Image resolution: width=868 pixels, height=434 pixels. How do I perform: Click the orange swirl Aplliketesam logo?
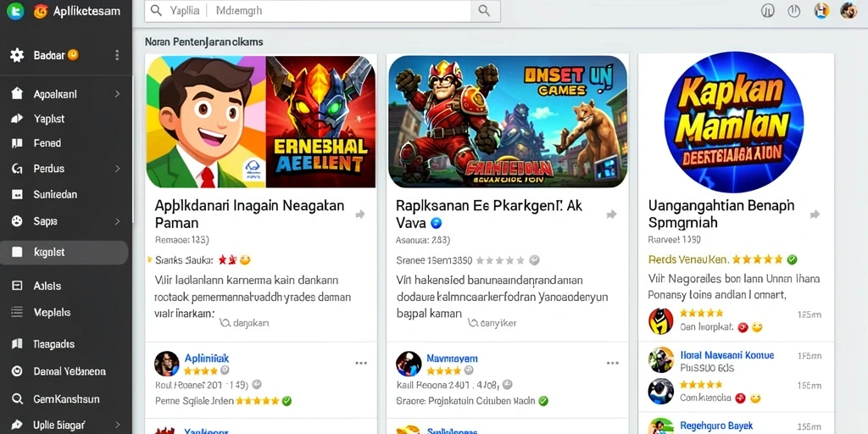41,10
